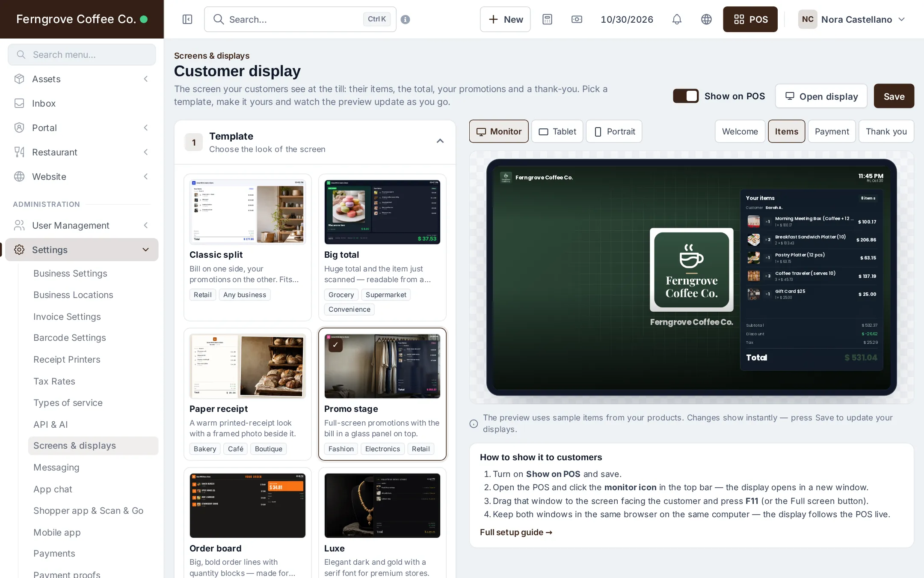Collapse the sidebar with the panel icon
Viewport: 924px width, 578px height.
(x=187, y=19)
